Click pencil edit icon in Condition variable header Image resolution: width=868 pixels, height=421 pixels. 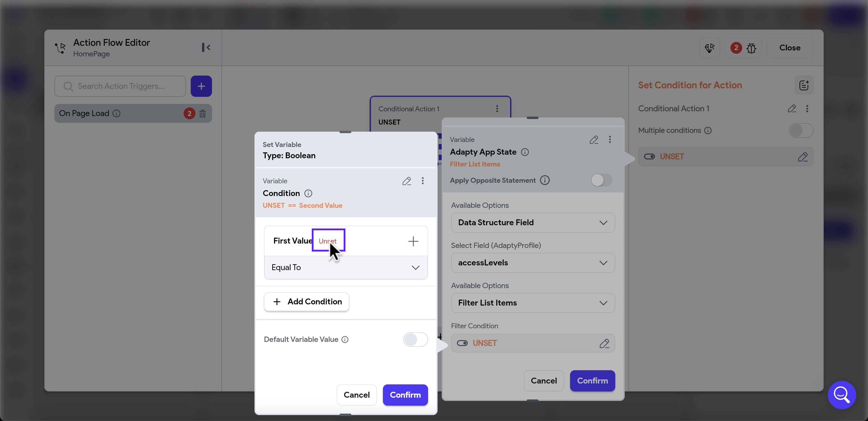coord(407,181)
